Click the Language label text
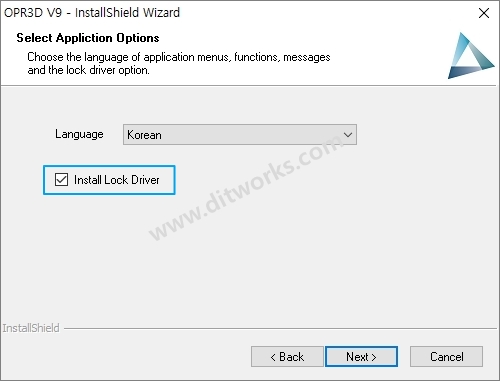 [79, 134]
